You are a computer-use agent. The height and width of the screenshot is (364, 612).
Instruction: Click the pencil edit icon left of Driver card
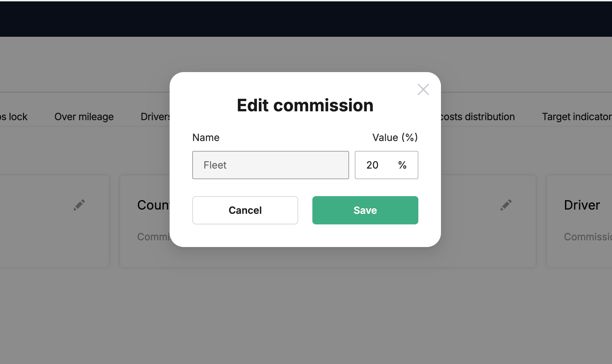coord(506,205)
